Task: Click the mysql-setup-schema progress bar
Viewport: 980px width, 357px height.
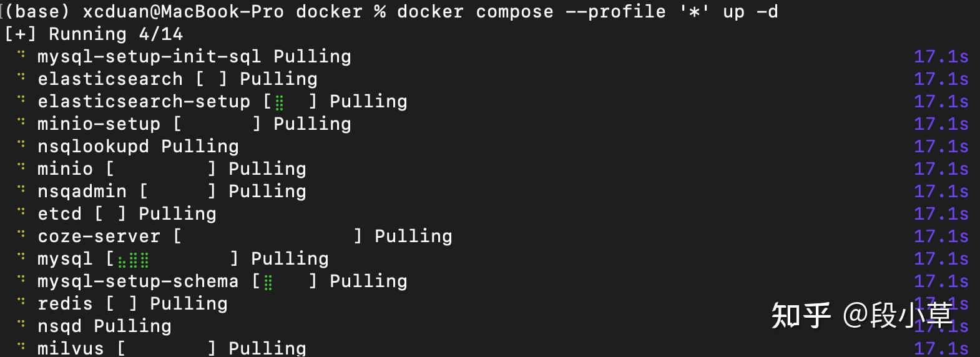Action: tap(285, 281)
